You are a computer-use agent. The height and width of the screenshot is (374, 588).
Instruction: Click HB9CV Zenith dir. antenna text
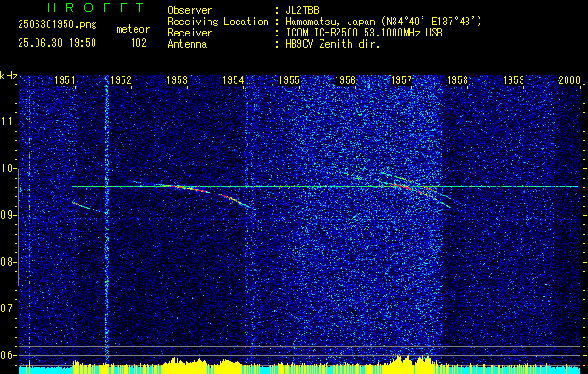pyautogui.click(x=333, y=44)
